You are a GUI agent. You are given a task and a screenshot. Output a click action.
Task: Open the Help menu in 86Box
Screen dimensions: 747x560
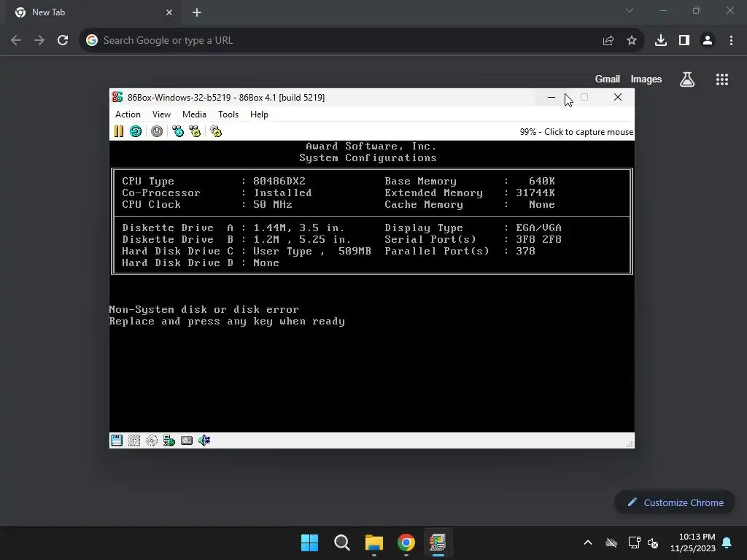tap(259, 114)
